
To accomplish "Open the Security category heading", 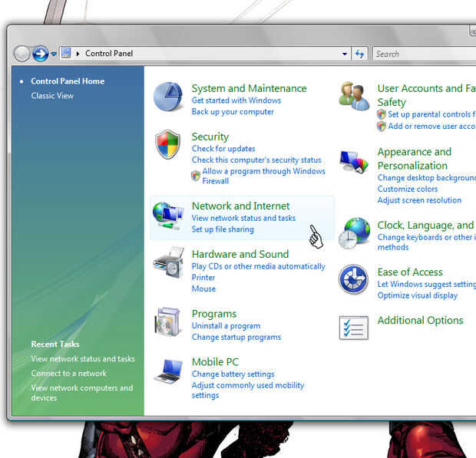I will click(x=210, y=137).
